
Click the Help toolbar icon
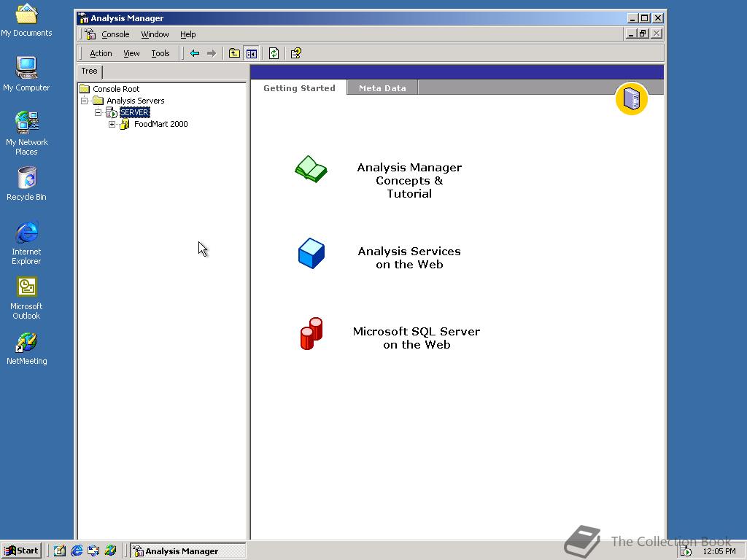(x=296, y=53)
